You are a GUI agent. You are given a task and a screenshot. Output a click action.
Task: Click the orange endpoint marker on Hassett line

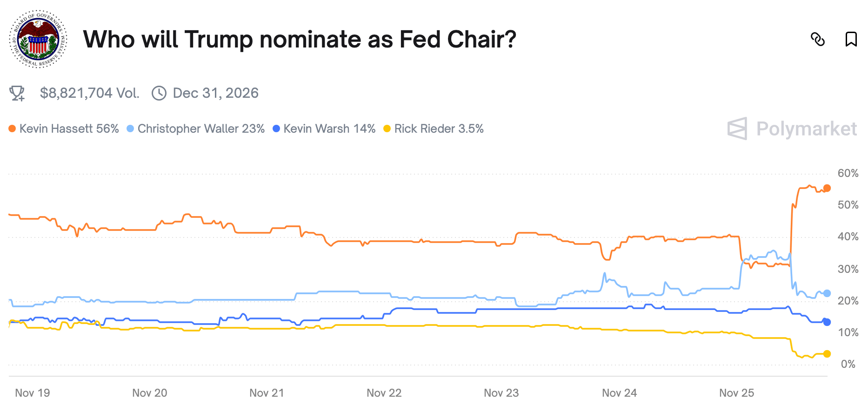click(x=827, y=188)
